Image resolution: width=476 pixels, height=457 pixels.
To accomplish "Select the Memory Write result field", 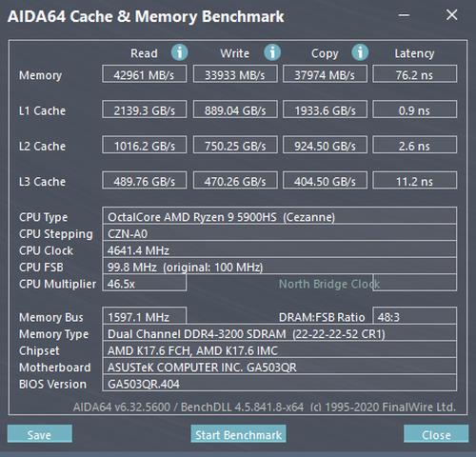I will point(235,74).
